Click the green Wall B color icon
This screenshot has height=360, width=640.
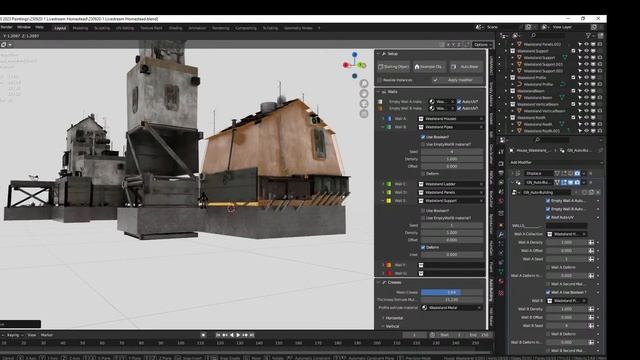coord(389,127)
